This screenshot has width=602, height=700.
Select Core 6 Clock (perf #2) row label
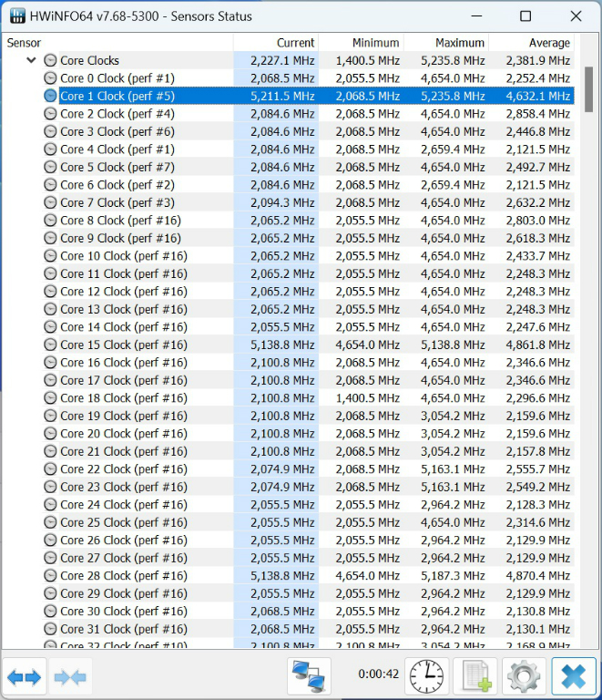[117, 185]
